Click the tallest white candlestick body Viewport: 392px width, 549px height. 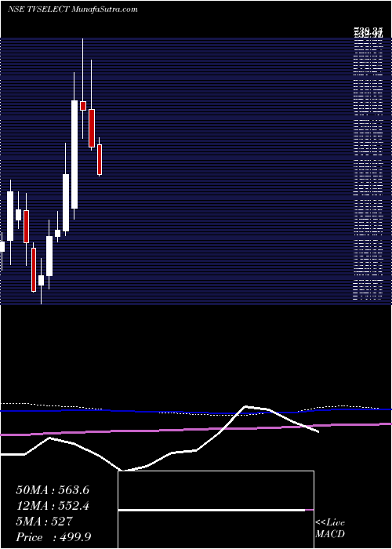(x=74, y=155)
